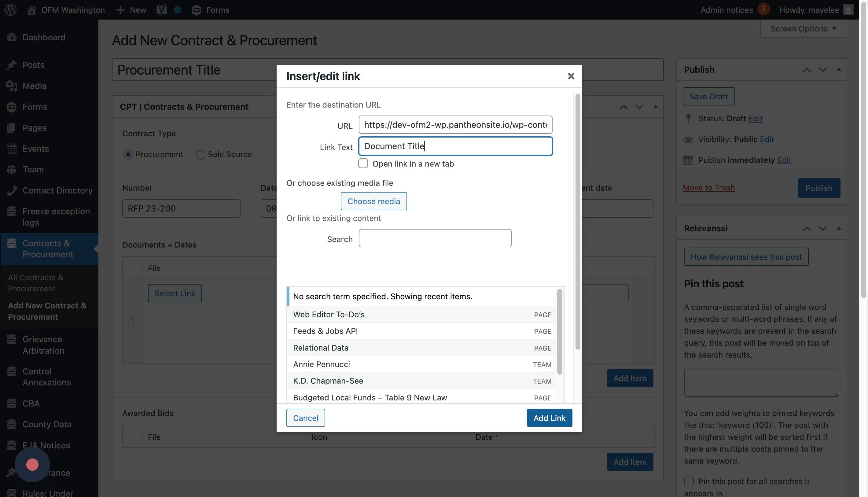Open the Grievance Arbitration menu item

click(x=43, y=345)
